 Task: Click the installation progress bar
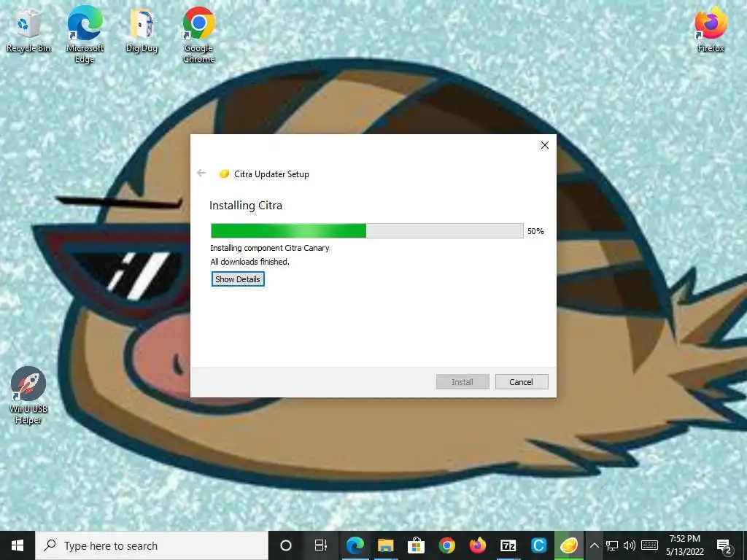(367, 231)
